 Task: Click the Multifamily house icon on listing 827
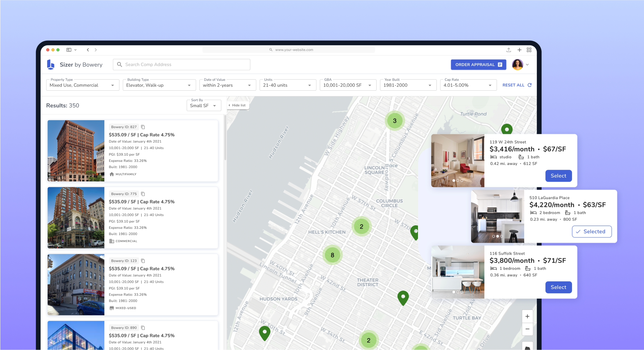(x=112, y=174)
